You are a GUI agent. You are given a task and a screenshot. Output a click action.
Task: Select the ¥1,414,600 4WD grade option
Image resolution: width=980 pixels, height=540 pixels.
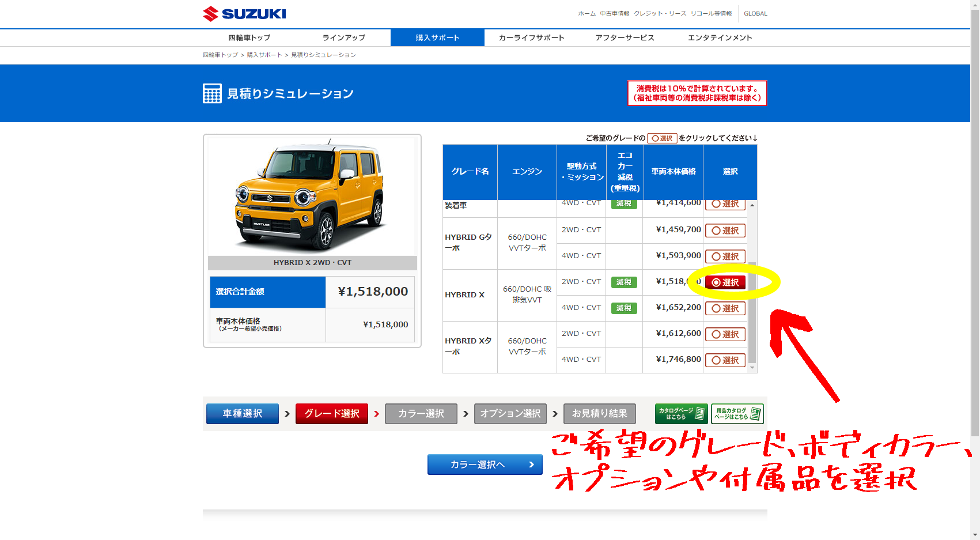(725, 205)
